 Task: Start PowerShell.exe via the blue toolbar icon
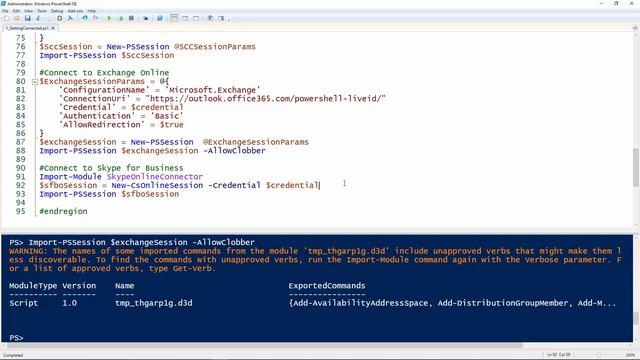click(160, 18)
